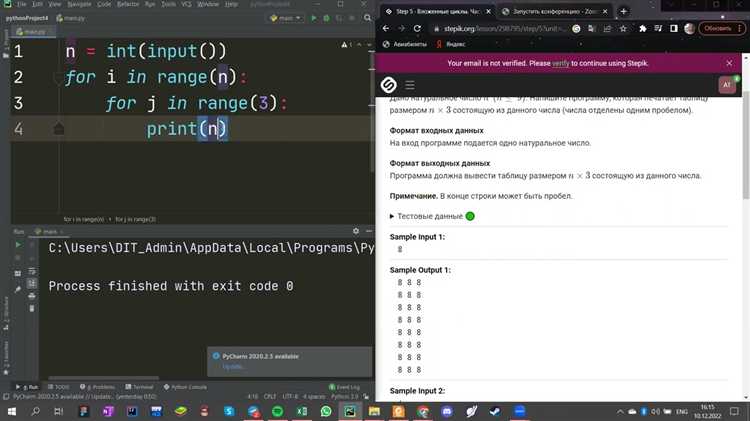This screenshot has height=421, width=750.
Task: Open the Run menu in menu bar
Action: point(150,4)
